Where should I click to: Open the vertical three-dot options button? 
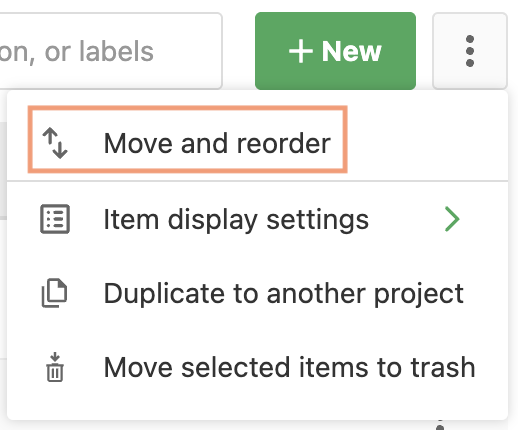[470, 51]
